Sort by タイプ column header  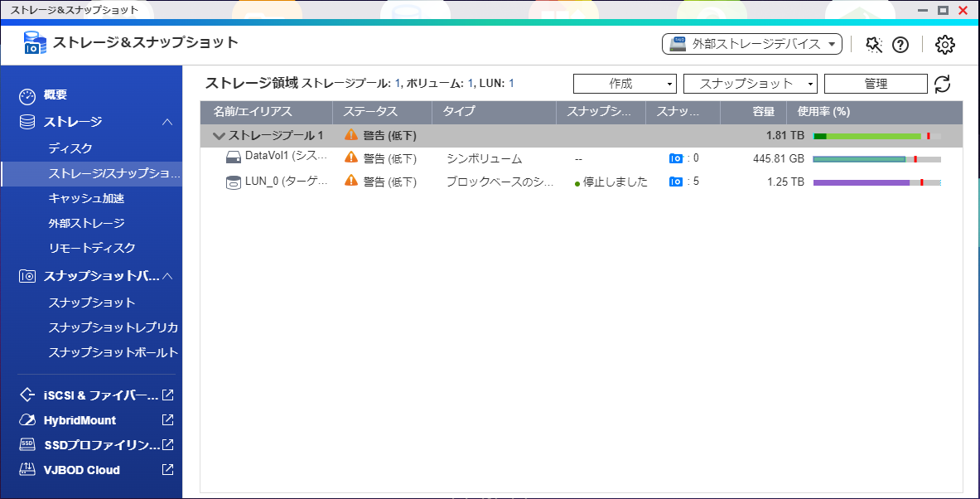(x=495, y=113)
